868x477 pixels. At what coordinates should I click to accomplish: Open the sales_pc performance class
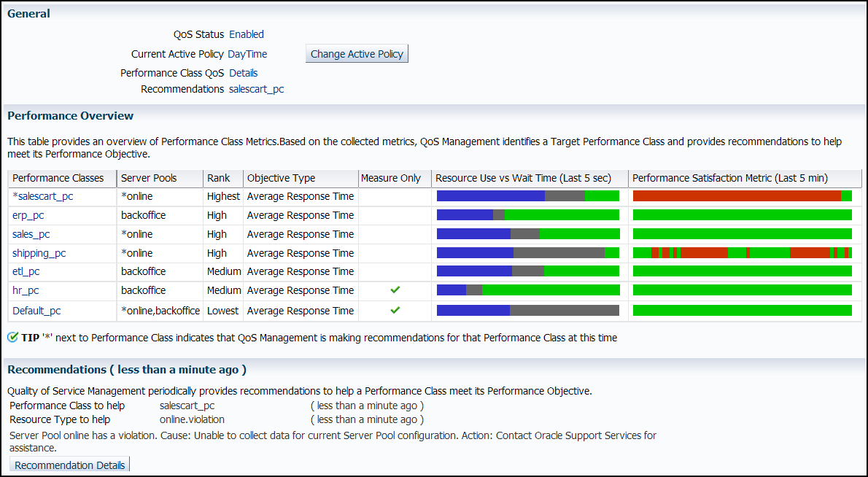[x=31, y=234]
